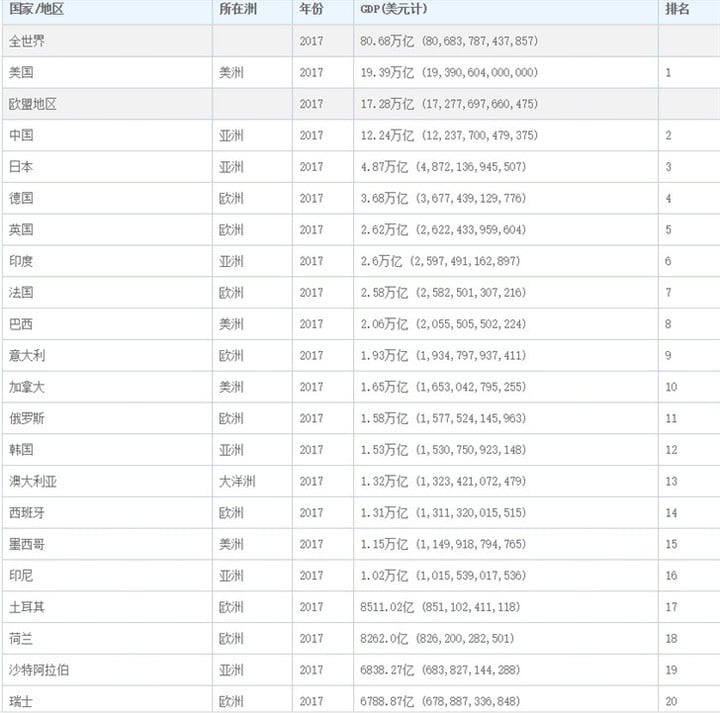Click the GDP value 12.24万亿 for 中国
Viewport: 720px width, 713px height.
click(387, 135)
